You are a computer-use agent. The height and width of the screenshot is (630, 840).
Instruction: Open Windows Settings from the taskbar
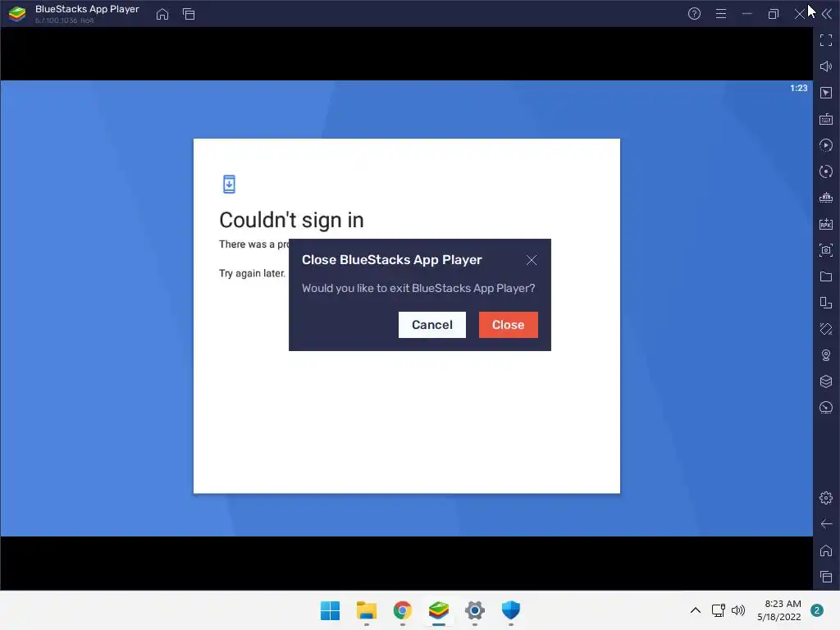[x=475, y=610]
